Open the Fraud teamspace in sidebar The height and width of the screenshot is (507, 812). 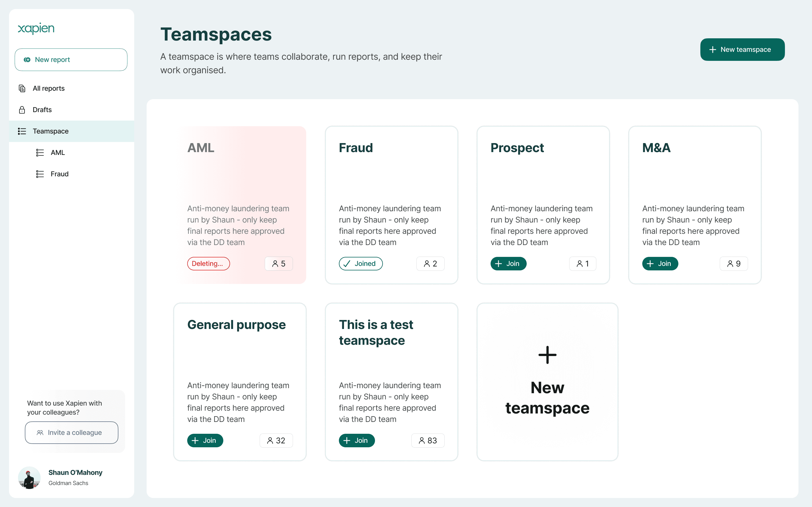[x=59, y=174]
